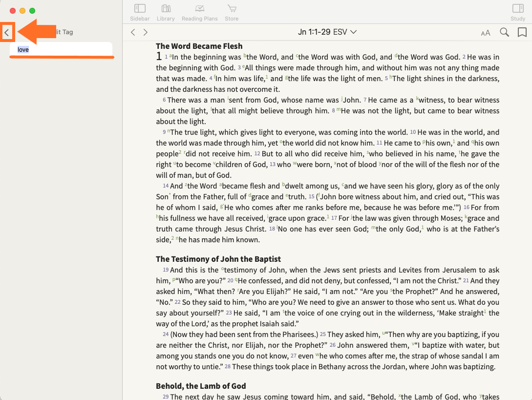Open cross-reference before "In the beginning was"

click(170, 56)
